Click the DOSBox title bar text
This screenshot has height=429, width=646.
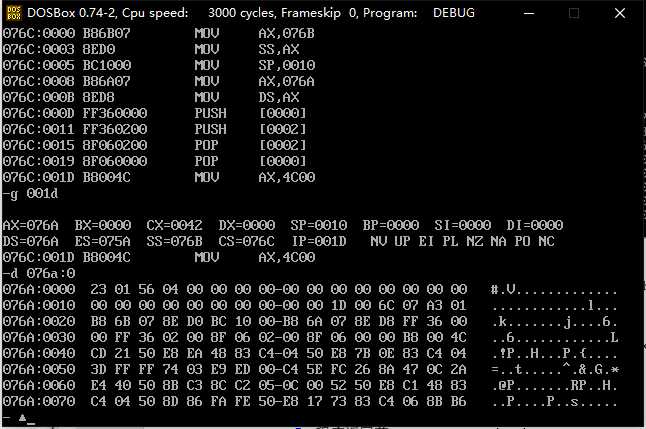coord(250,13)
